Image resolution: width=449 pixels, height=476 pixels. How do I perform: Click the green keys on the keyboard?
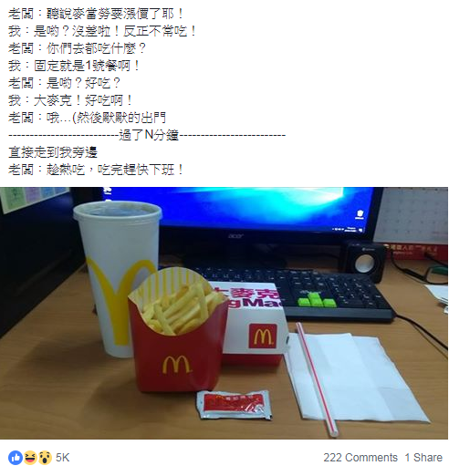tap(317, 300)
